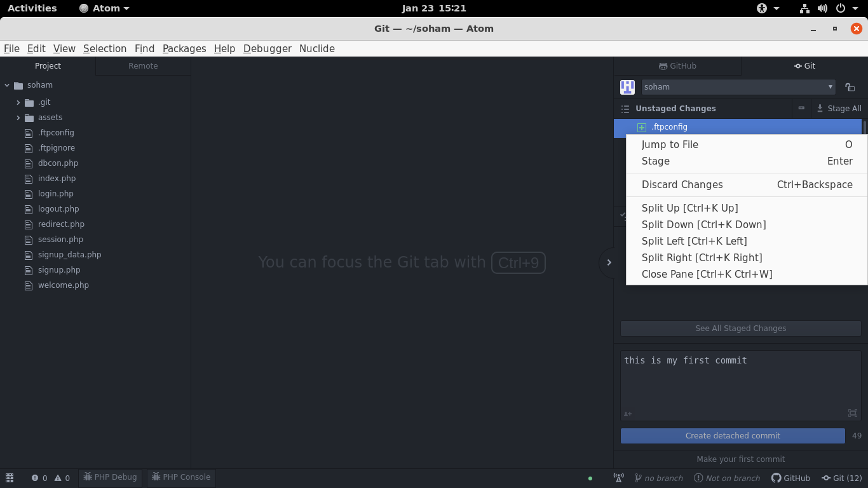The height and width of the screenshot is (488, 868).
Task: Click into the commit message text box
Action: 741,386
